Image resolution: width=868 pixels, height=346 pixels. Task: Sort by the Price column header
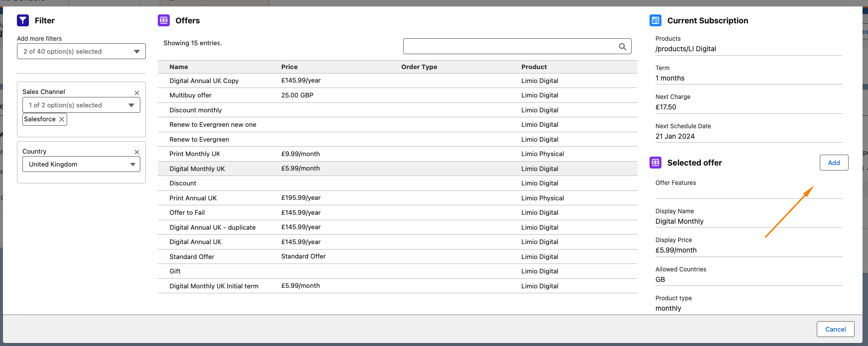point(289,67)
